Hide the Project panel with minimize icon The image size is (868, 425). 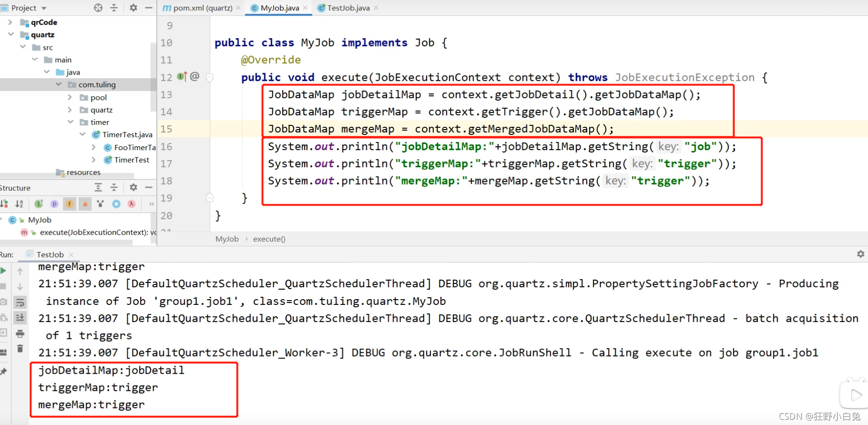[149, 8]
